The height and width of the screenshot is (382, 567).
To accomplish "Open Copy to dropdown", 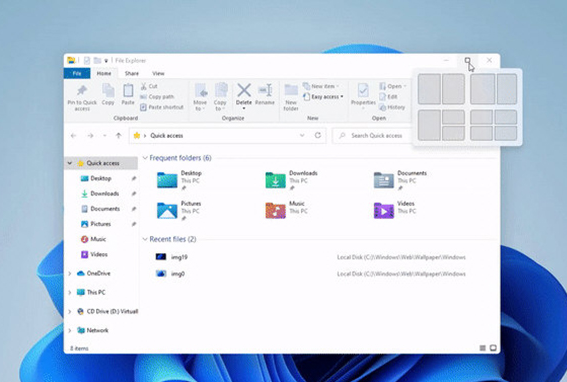I will click(220, 109).
